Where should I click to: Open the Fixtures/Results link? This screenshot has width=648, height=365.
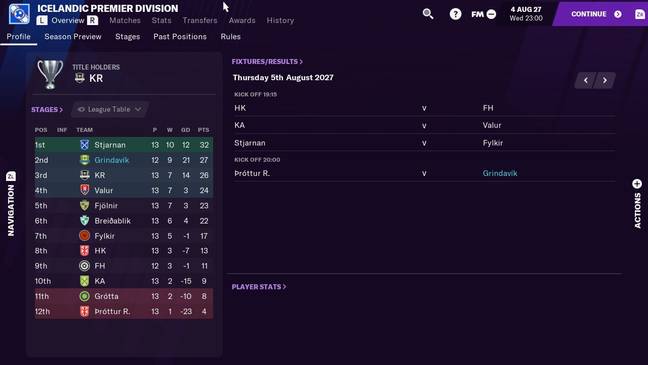tap(267, 61)
